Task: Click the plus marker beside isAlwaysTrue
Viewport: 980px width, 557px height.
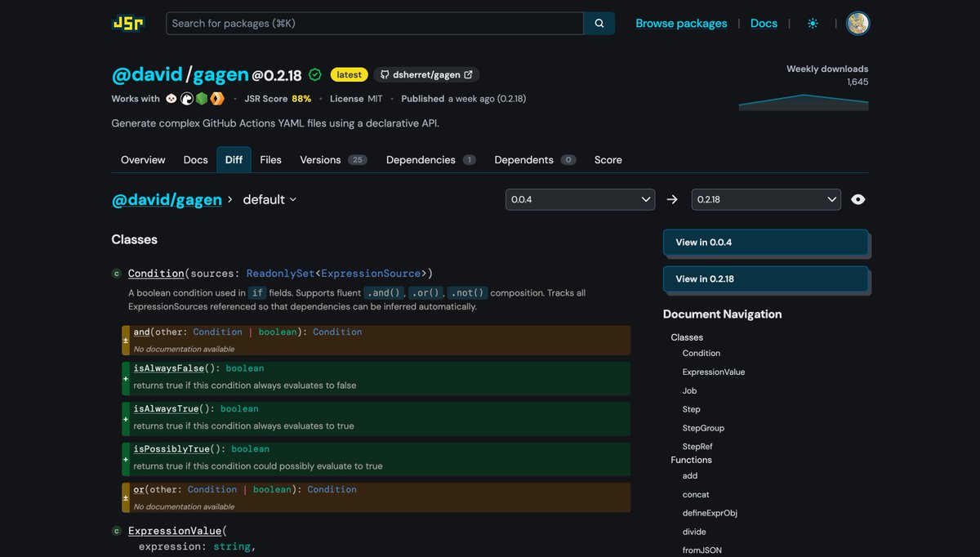Action: [x=126, y=419]
